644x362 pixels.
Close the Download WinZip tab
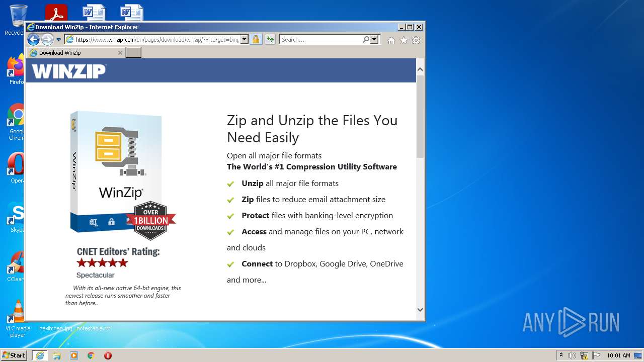click(x=120, y=53)
